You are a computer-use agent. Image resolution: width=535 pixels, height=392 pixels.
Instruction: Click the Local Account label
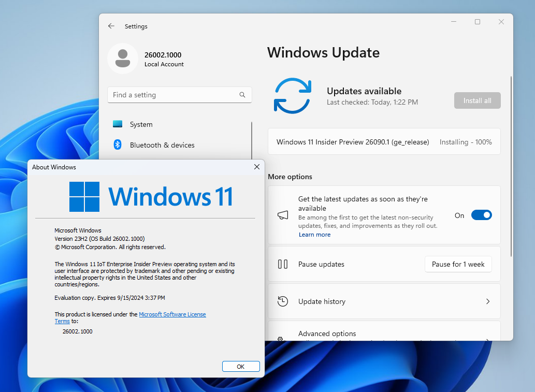click(164, 64)
